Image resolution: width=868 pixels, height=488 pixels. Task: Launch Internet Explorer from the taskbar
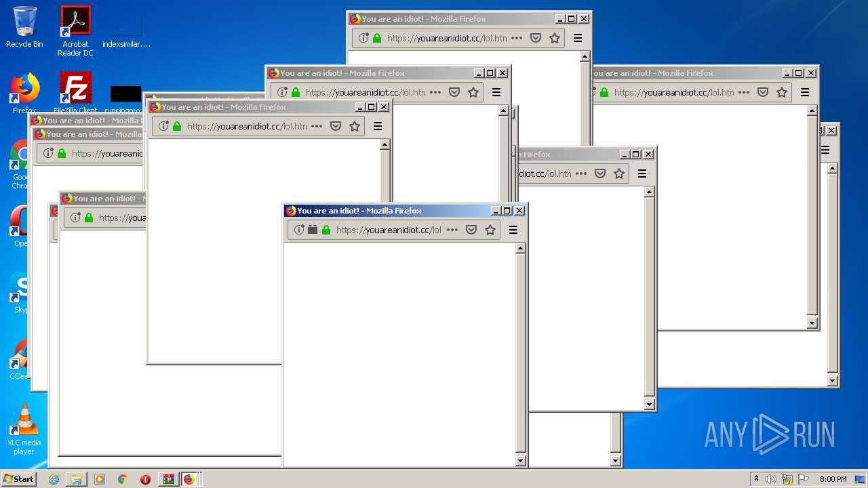[x=54, y=479]
